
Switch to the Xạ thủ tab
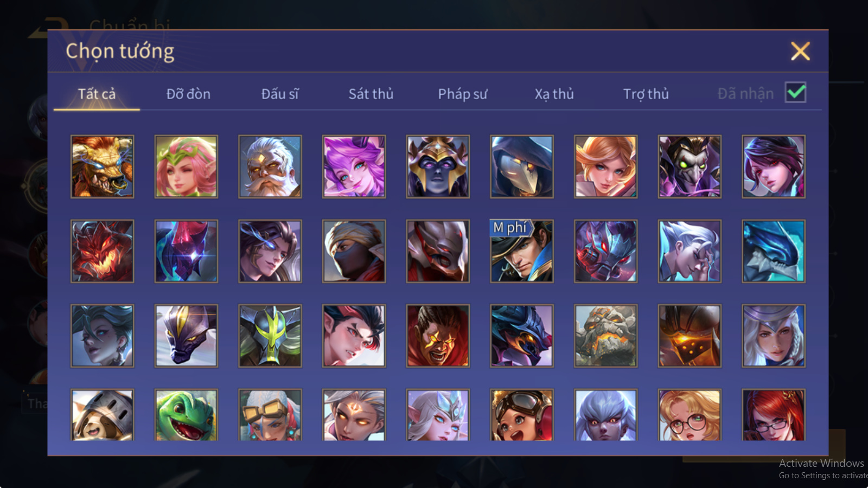[x=554, y=94]
